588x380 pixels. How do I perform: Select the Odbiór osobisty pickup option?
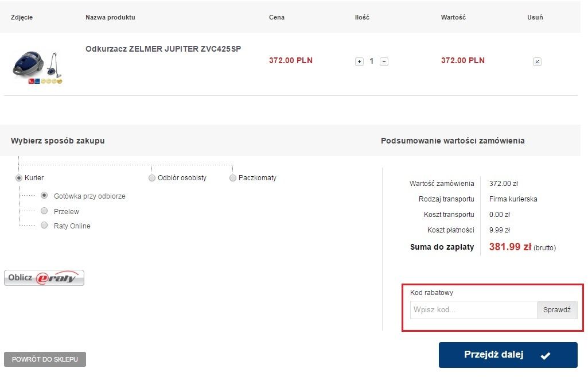(x=152, y=178)
